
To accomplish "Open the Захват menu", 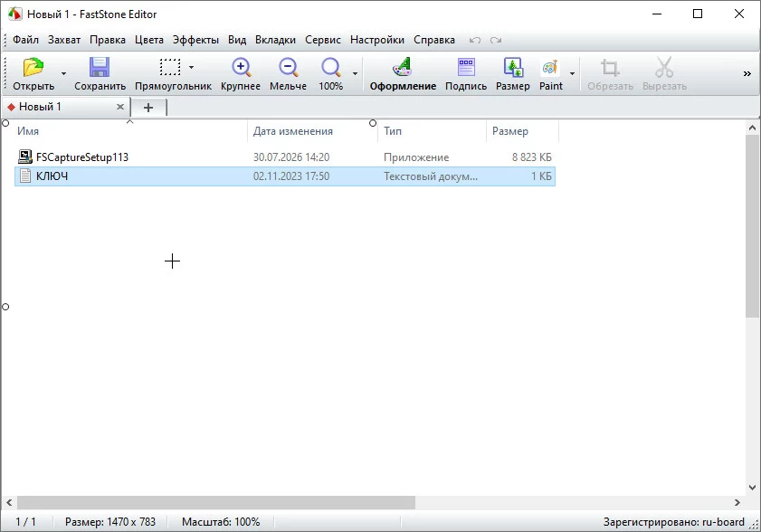I will click(x=64, y=40).
